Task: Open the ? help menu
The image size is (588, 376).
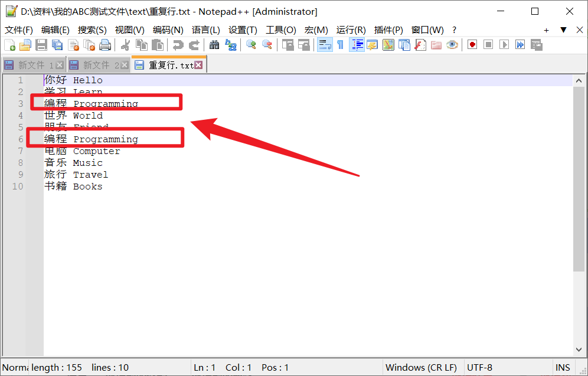Action: [x=455, y=30]
